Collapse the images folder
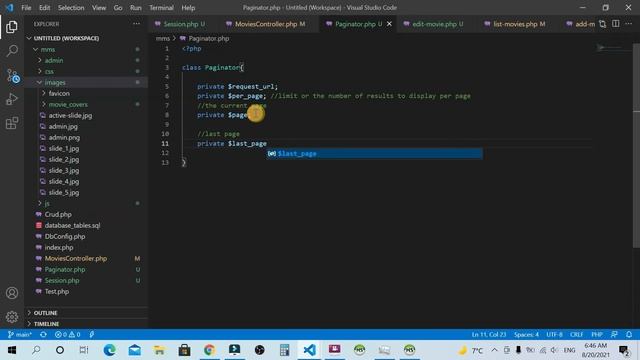 pos(55,82)
